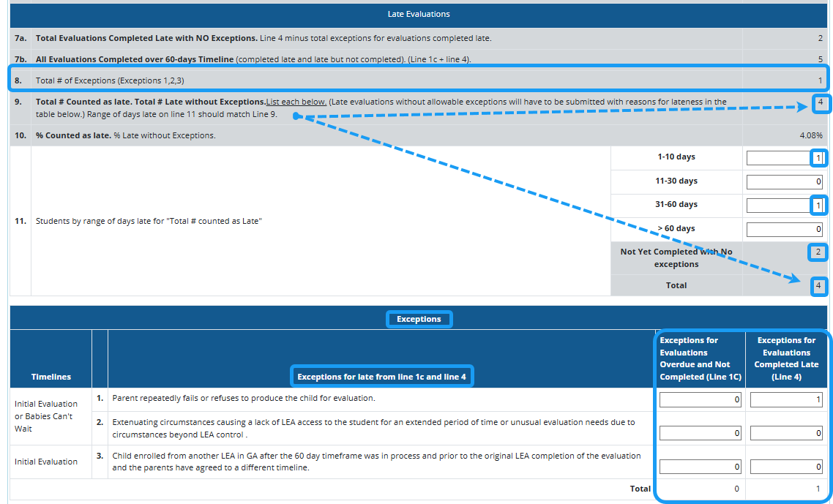Click the 4.08% counted as late value
Screen dimensions: 833x504
(810, 135)
